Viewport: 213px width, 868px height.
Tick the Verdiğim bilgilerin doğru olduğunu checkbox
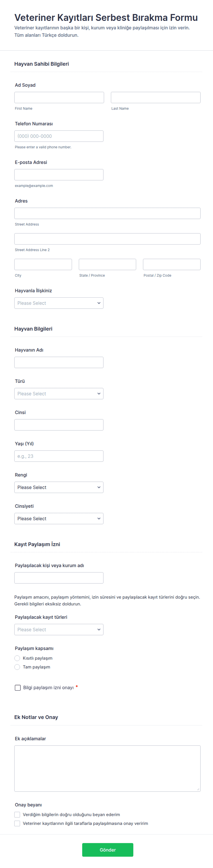[17, 814]
